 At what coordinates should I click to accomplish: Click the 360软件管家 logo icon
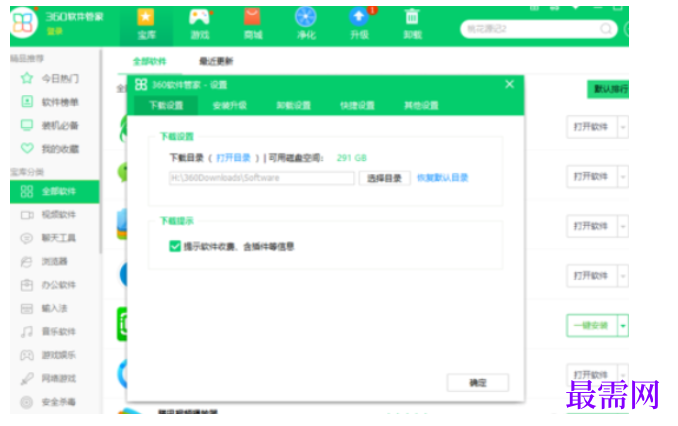(x=23, y=22)
